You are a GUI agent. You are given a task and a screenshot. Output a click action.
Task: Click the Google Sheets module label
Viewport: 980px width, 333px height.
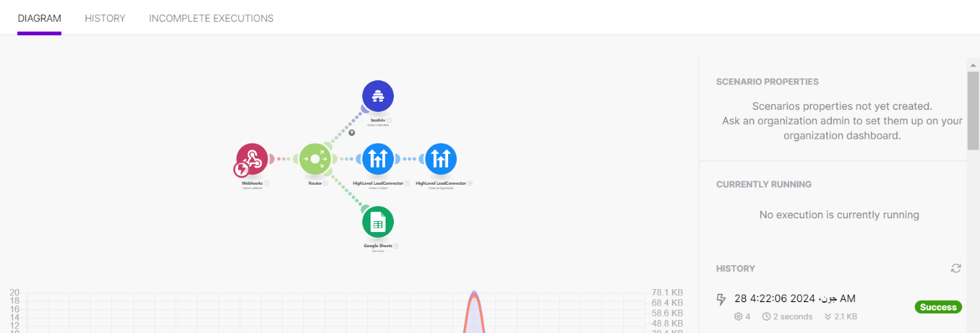click(x=378, y=246)
